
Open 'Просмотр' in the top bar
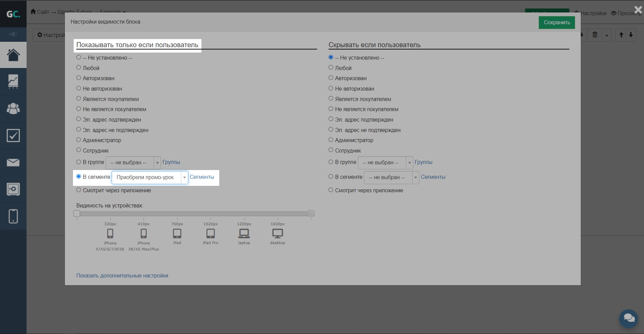pos(626,13)
